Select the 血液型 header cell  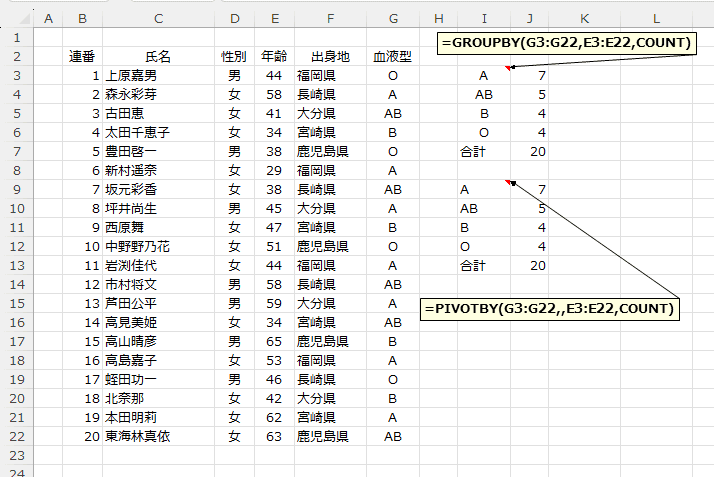coord(393,57)
